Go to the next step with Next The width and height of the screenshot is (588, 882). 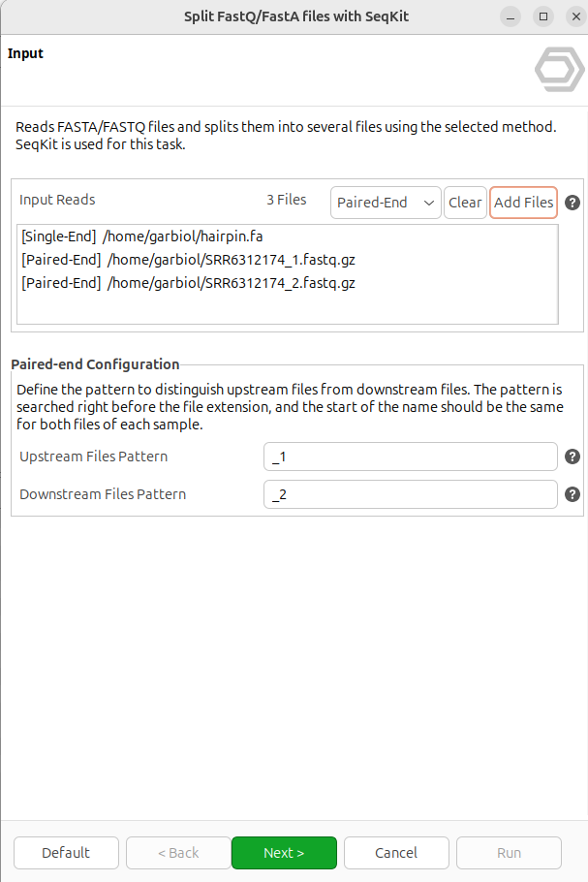tap(284, 853)
